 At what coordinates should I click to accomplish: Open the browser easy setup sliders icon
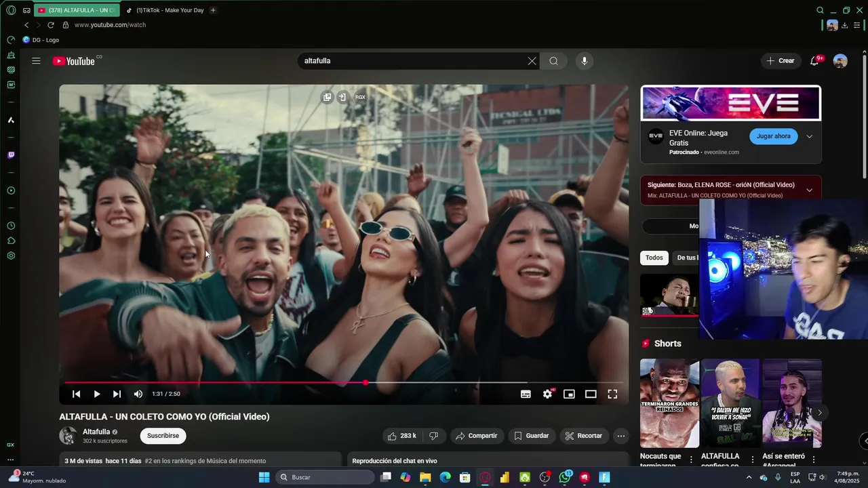click(857, 25)
